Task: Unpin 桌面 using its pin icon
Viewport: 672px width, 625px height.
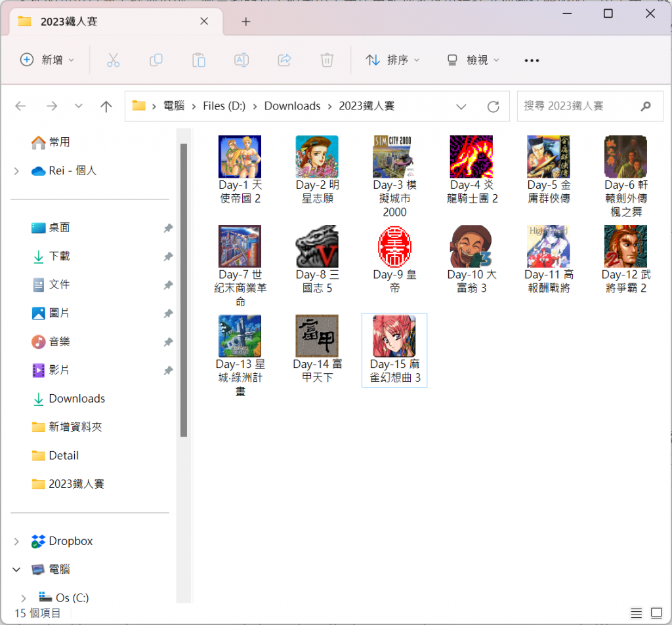Action: (x=169, y=228)
